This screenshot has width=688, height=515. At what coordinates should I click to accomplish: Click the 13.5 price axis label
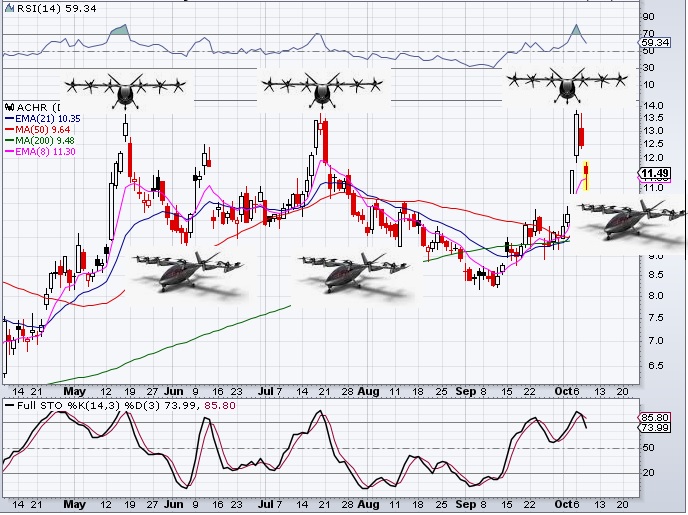(x=653, y=118)
